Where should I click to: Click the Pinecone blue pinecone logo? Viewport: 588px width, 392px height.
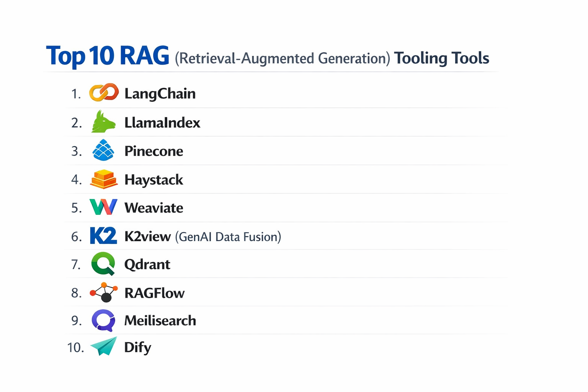click(x=103, y=150)
